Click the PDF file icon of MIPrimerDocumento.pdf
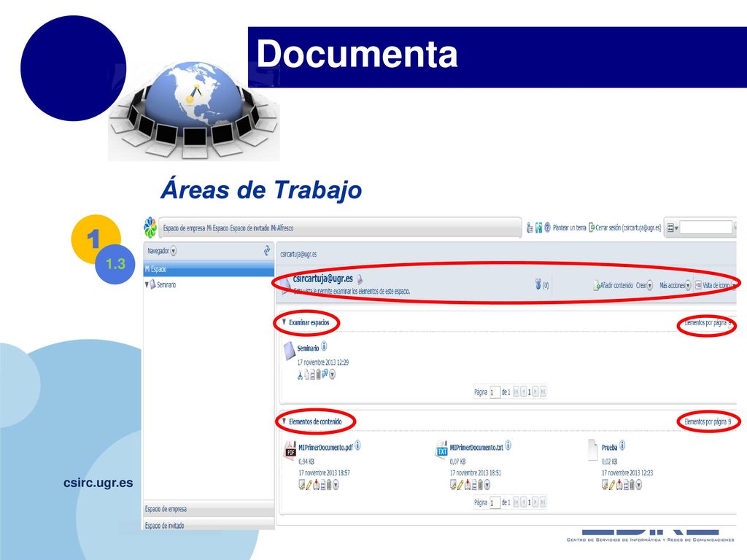 (x=290, y=450)
